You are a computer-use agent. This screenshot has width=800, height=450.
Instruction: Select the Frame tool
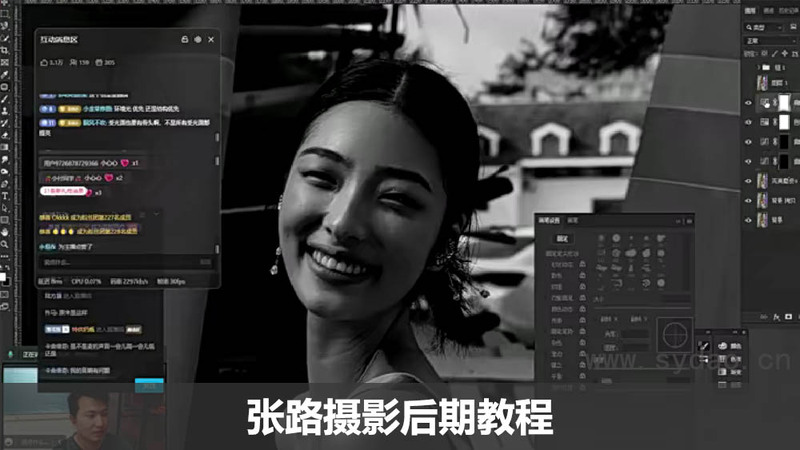pyautogui.click(x=5, y=62)
